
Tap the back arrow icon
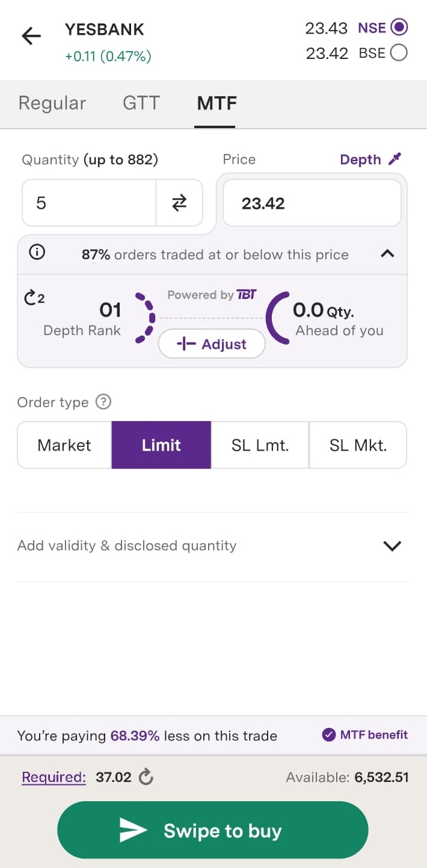point(31,36)
